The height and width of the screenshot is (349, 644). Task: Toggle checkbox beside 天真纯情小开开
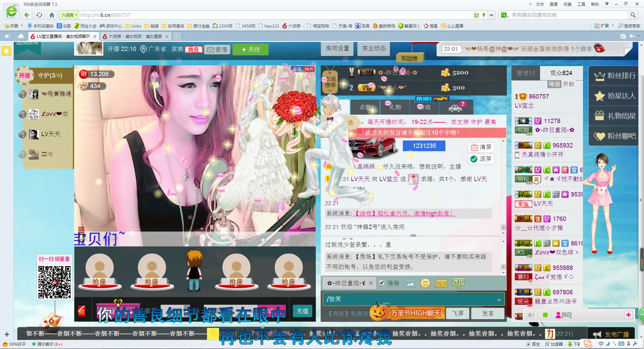(x=517, y=155)
